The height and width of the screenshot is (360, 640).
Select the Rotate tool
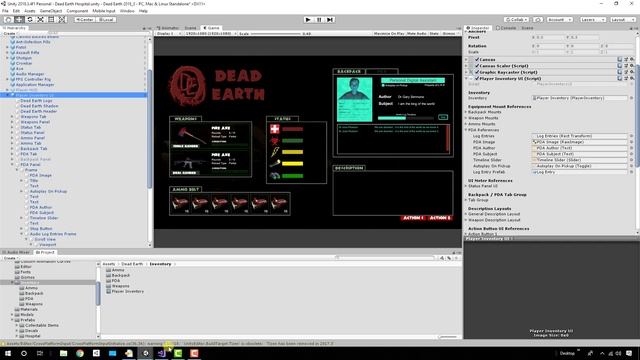[x=29, y=20]
